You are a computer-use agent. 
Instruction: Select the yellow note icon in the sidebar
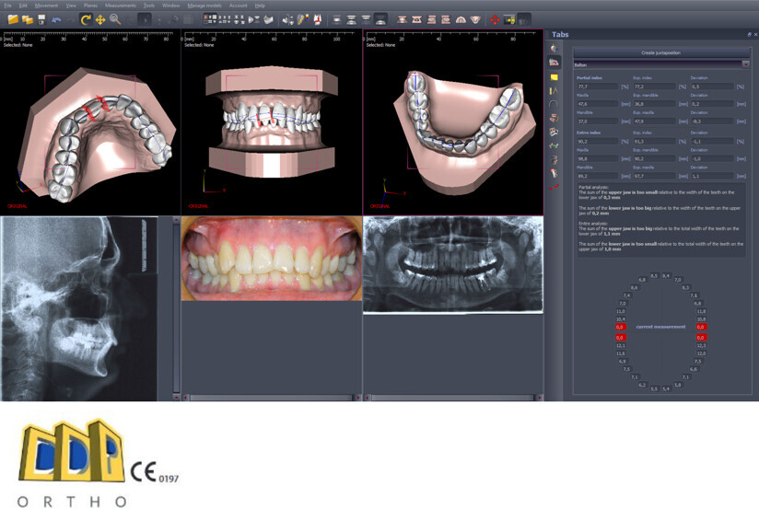(x=554, y=75)
